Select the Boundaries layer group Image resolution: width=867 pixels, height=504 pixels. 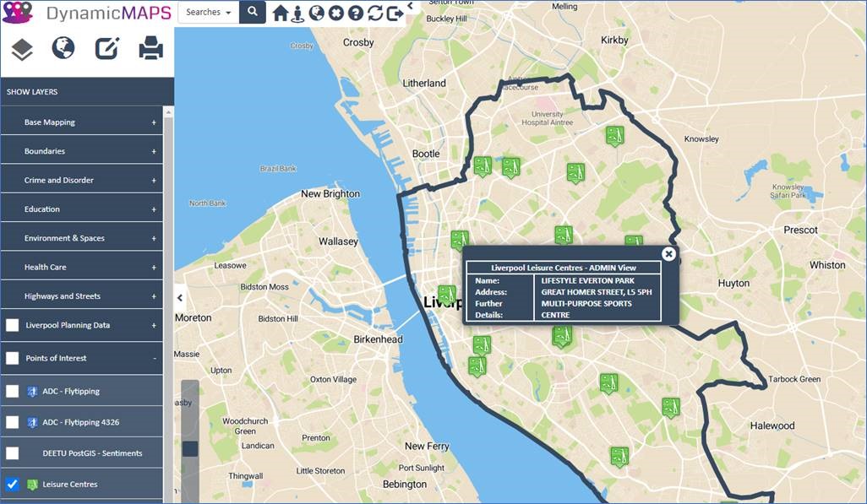[82, 151]
